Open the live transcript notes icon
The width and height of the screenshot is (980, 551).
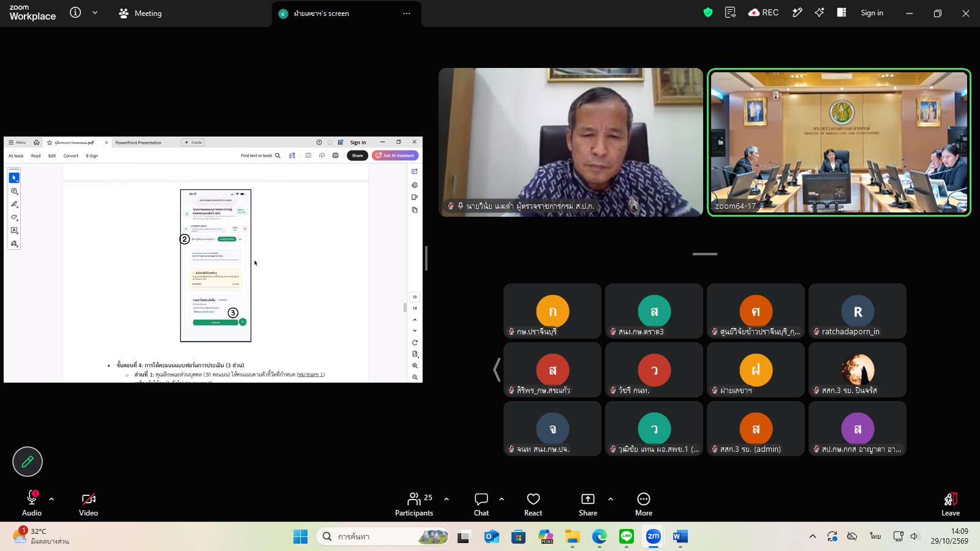(x=730, y=12)
